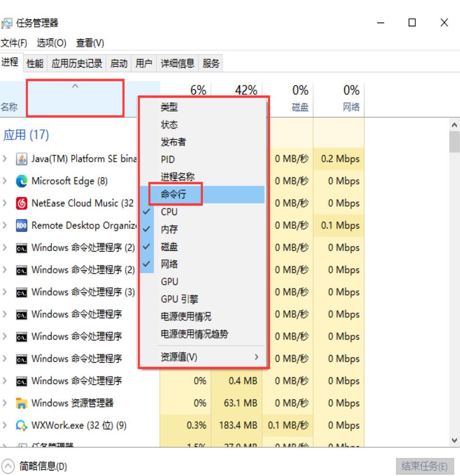Uncheck the CPU column option

point(169,212)
